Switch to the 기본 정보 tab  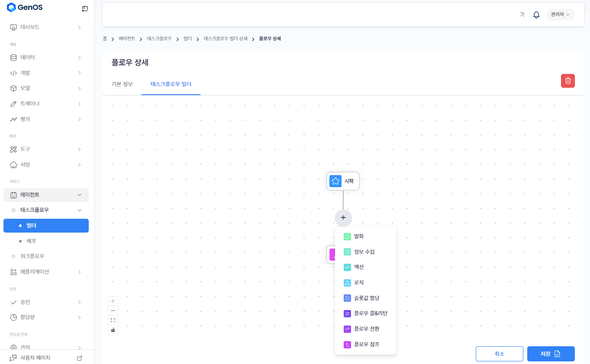click(122, 84)
